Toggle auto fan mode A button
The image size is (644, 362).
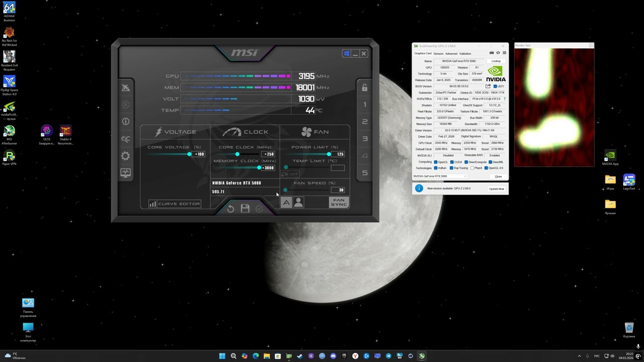286,202
